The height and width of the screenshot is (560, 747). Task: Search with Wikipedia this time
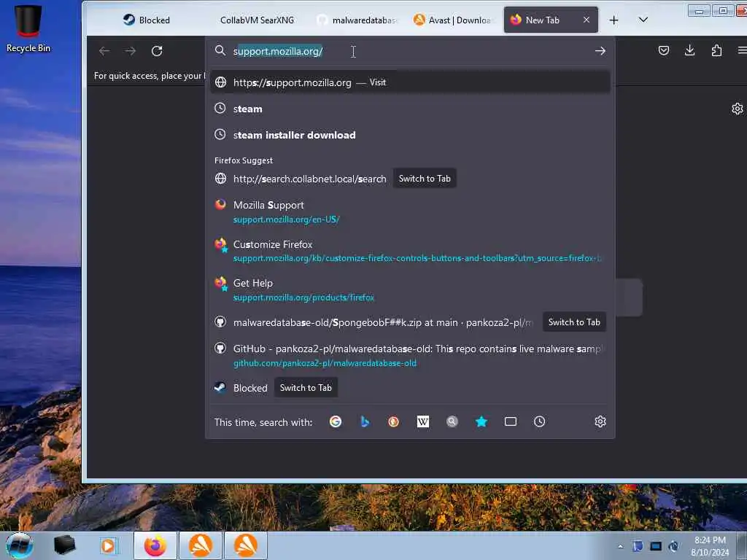pyautogui.click(x=423, y=421)
